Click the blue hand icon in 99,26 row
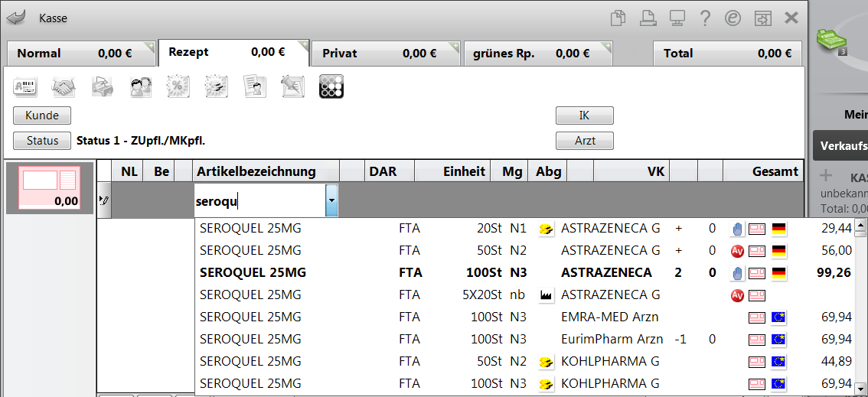 pyautogui.click(x=737, y=272)
